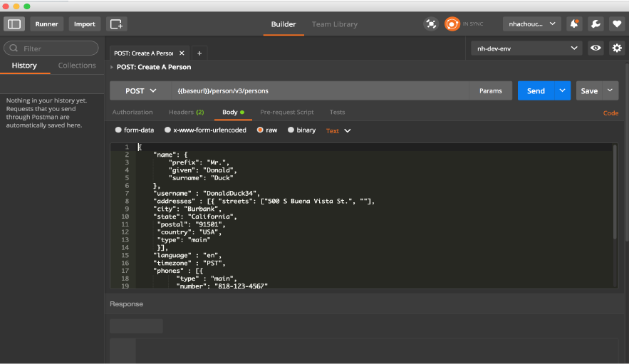Viewport: 629px width, 364px height.
Task: Click environment quick look eye icon
Action: coord(596,48)
